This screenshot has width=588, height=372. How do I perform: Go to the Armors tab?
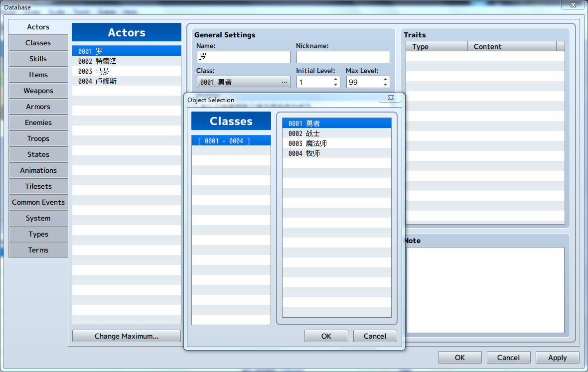coord(38,107)
